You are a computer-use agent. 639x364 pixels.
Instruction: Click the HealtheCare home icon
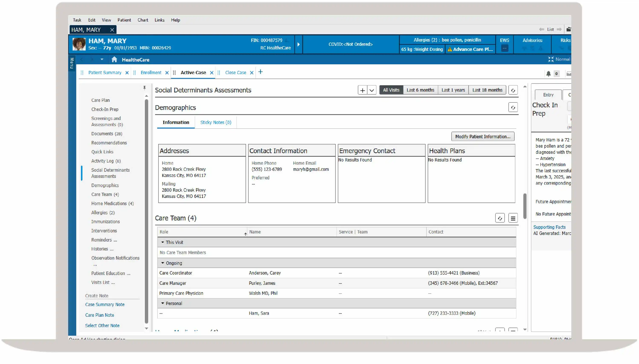tap(115, 59)
